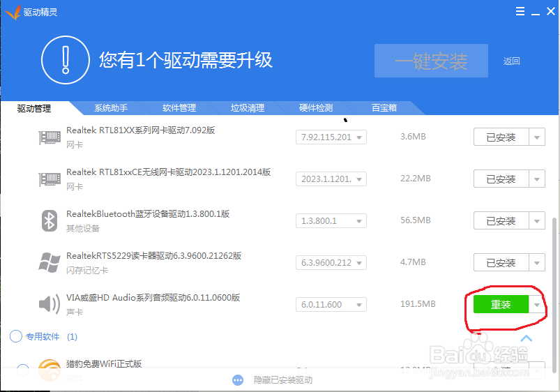Click the RTL81xxCE wireless card icon
This screenshot has height=392, width=560.
[x=50, y=179]
